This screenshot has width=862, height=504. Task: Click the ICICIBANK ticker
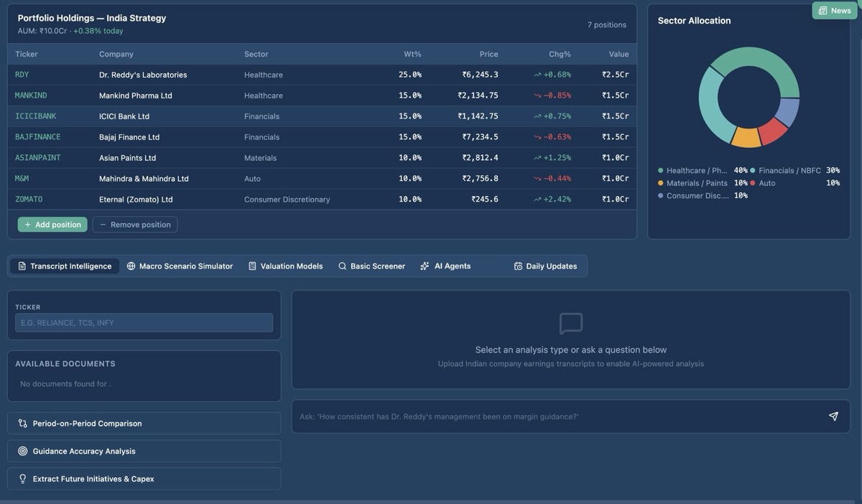pyautogui.click(x=35, y=116)
